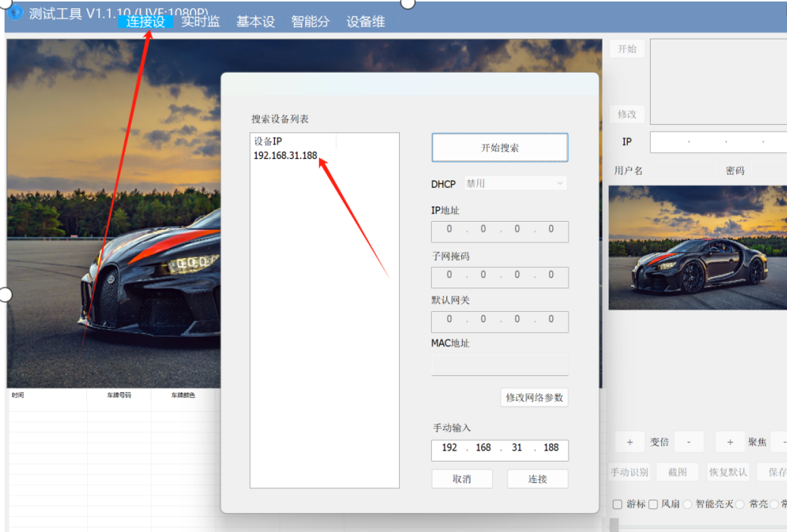Click the 168 octet in 手动输入
The height and width of the screenshot is (532, 787).
pyautogui.click(x=483, y=448)
